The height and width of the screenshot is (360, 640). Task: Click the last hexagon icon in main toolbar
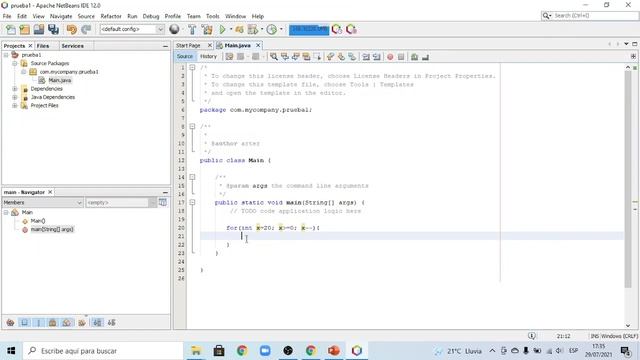[351, 29]
